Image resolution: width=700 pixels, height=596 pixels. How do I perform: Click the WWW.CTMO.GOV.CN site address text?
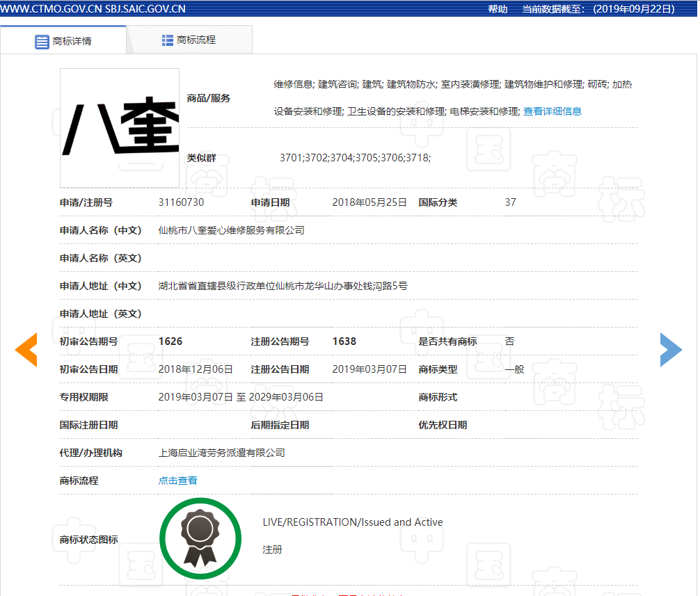(51, 9)
